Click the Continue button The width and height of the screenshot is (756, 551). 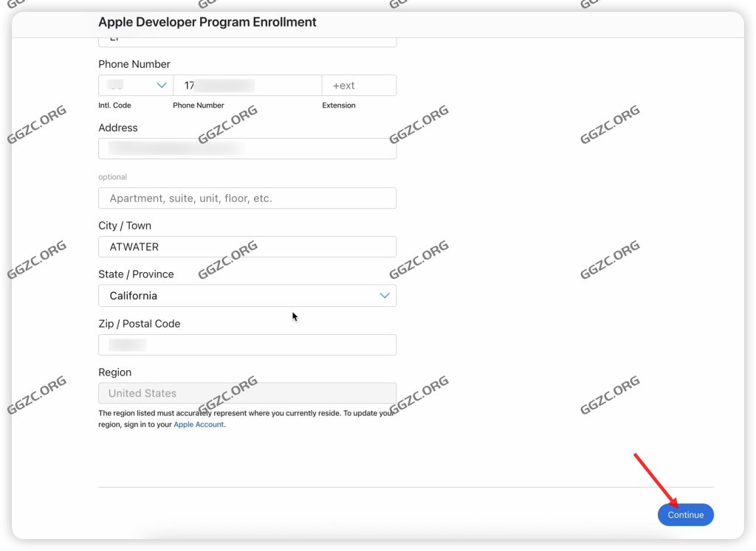coord(685,515)
